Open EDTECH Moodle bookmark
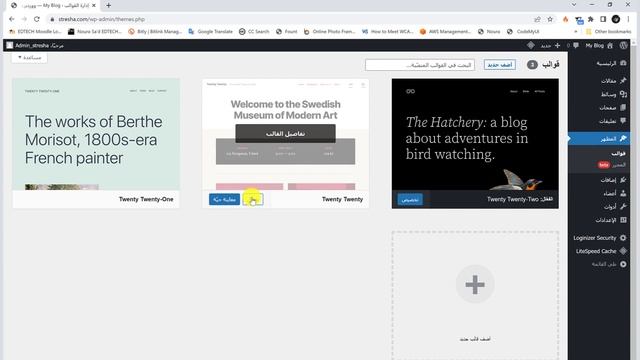 (x=36, y=31)
